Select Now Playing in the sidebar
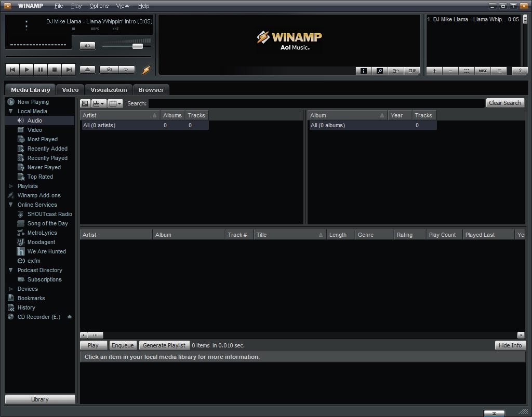Image resolution: width=532 pixels, height=417 pixels. (33, 102)
